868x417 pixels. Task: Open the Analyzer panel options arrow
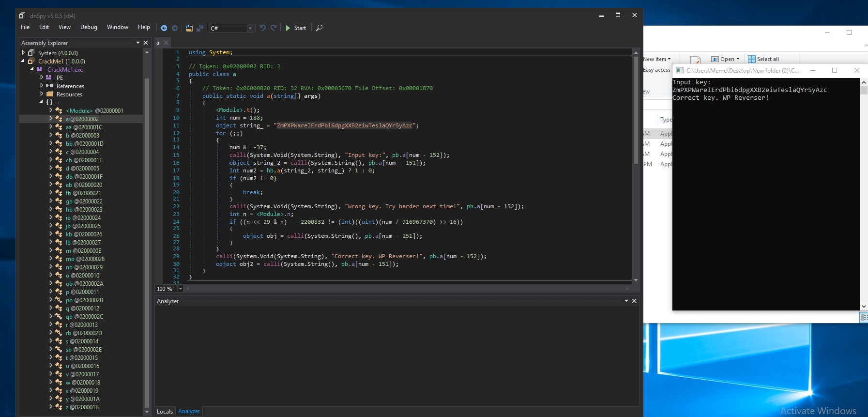point(626,301)
